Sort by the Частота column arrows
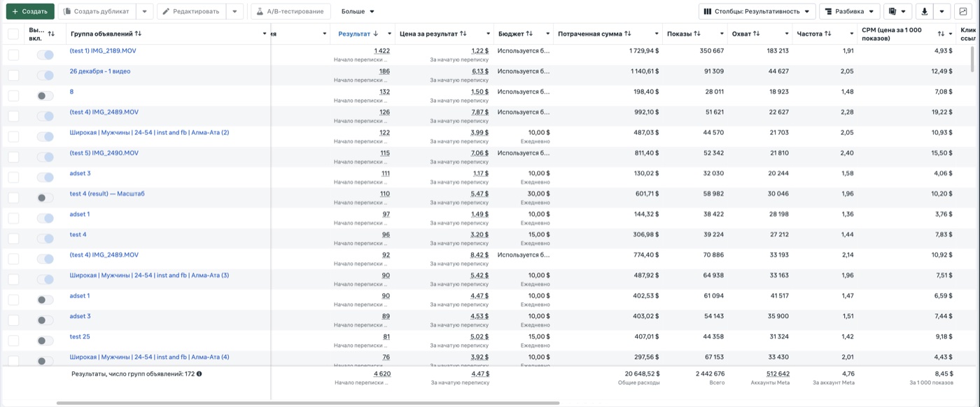980x407 pixels. (x=828, y=34)
